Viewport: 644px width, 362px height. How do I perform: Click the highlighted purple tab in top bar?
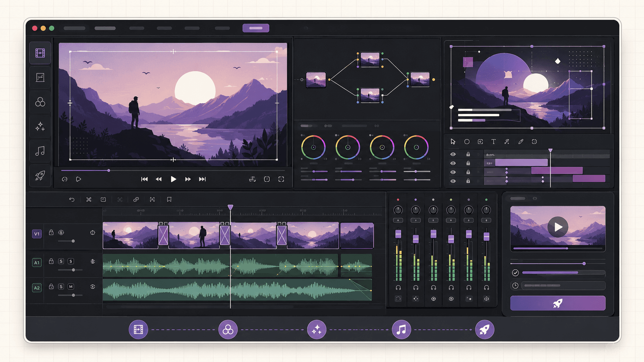[256, 28]
